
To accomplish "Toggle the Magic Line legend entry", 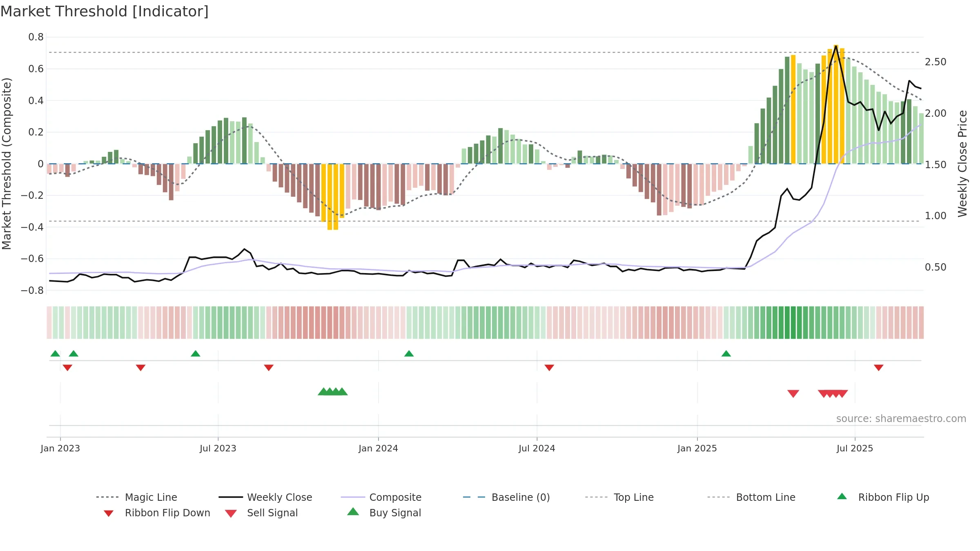I will coord(137,497).
